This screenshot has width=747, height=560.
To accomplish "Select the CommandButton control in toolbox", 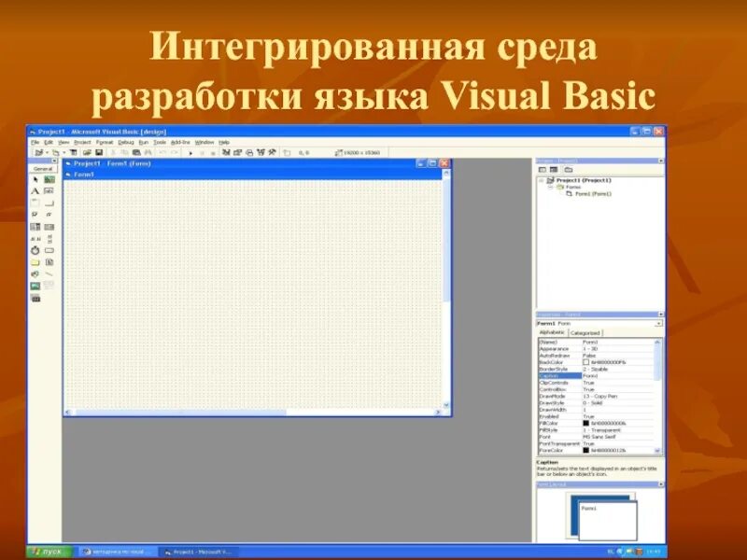I will 49,203.
